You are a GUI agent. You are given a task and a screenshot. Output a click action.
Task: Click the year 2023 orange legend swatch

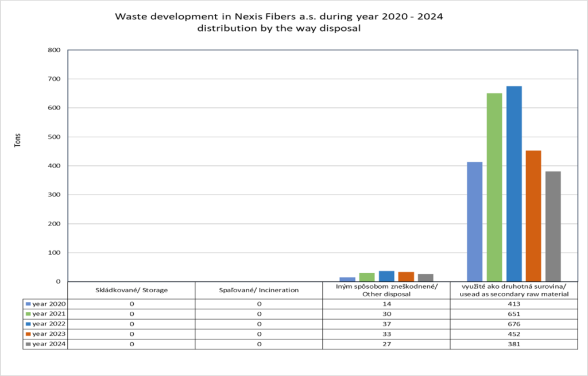[28, 334]
